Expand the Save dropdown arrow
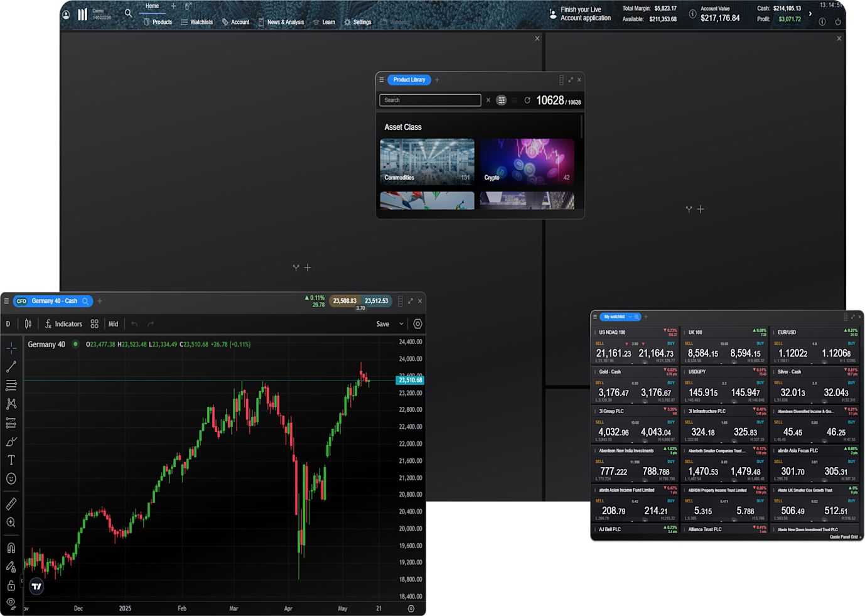The width and height of the screenshot is (865, 616). point(401,324)
